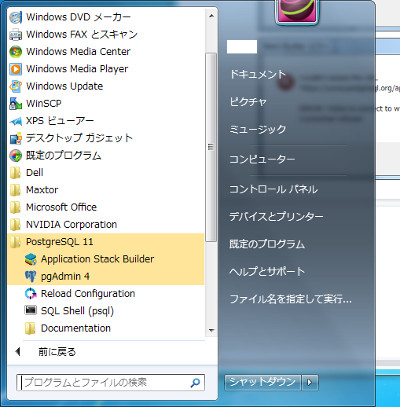
Task: Open Windows DVD メーカー icon
Action: pyautogui.click(x=15, y=17)
